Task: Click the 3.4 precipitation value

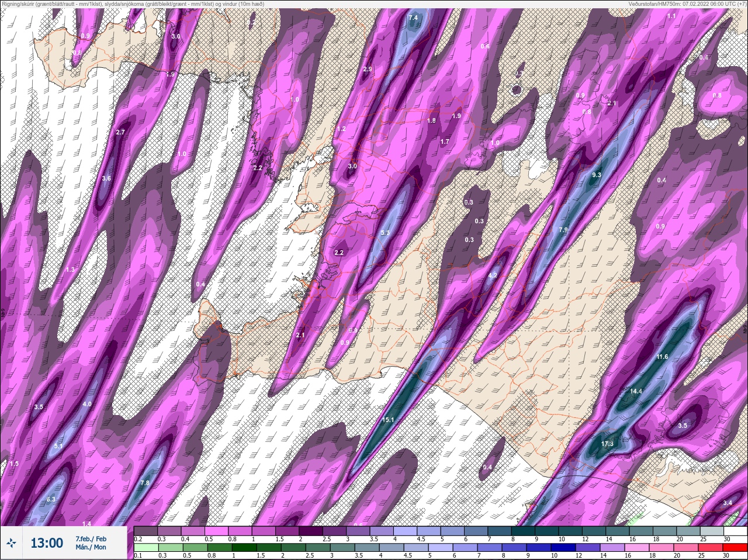Action: [x=728, y=503]
